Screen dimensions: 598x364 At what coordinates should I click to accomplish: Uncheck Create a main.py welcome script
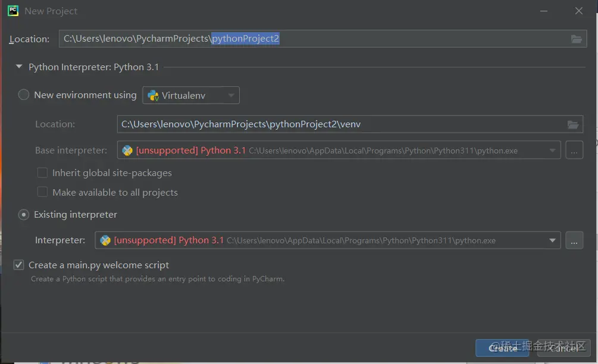pos(18,265)
